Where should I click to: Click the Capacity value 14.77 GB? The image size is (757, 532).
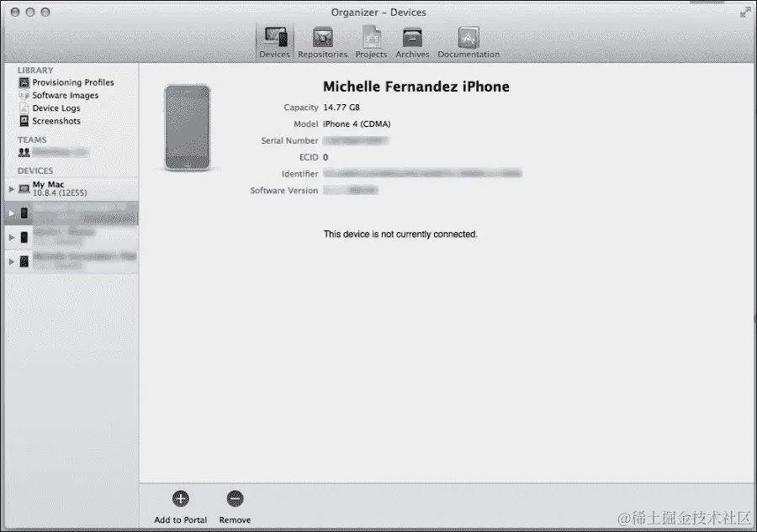tap(343, 108)
